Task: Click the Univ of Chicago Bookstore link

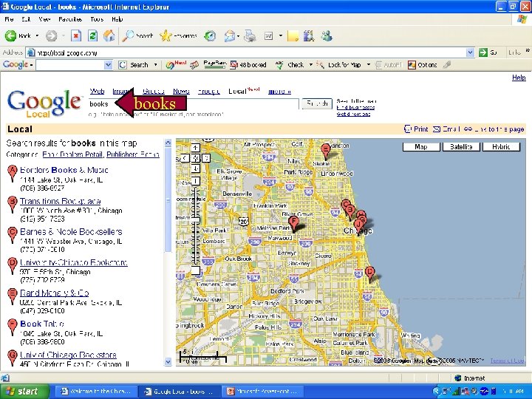Action: (x=68, y=355)
